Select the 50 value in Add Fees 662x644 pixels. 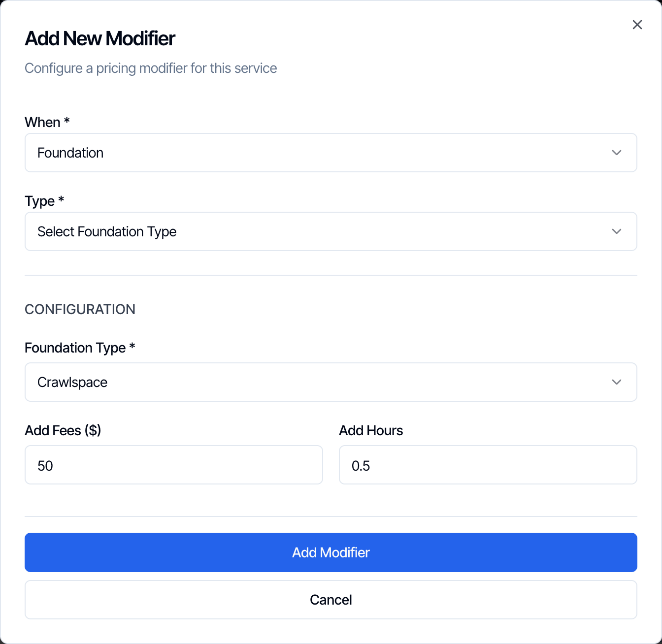coord(45,466)
